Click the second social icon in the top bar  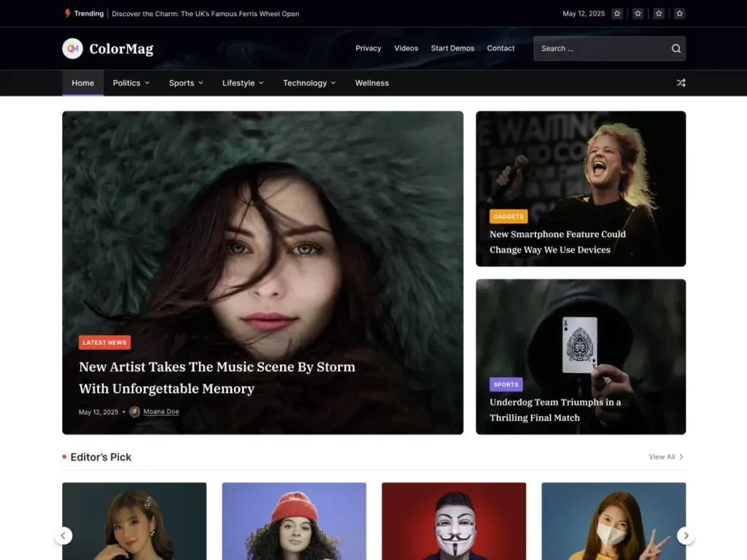coord(638,13)
